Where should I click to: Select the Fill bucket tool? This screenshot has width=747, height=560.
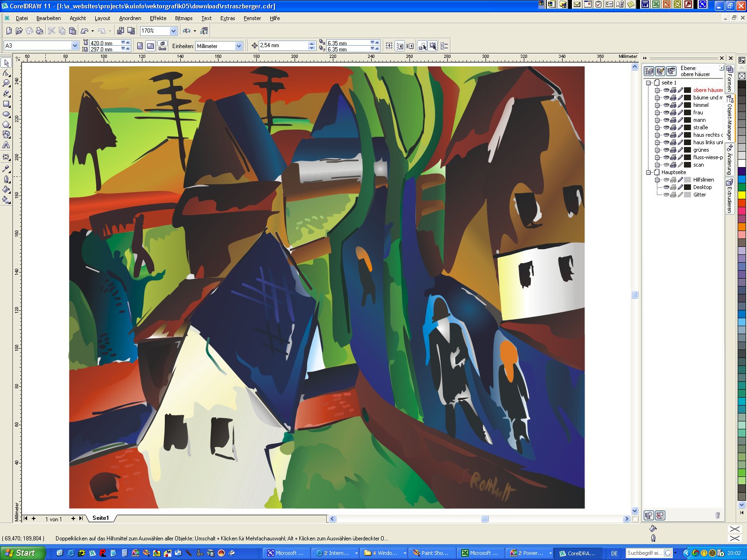point(7,189)
